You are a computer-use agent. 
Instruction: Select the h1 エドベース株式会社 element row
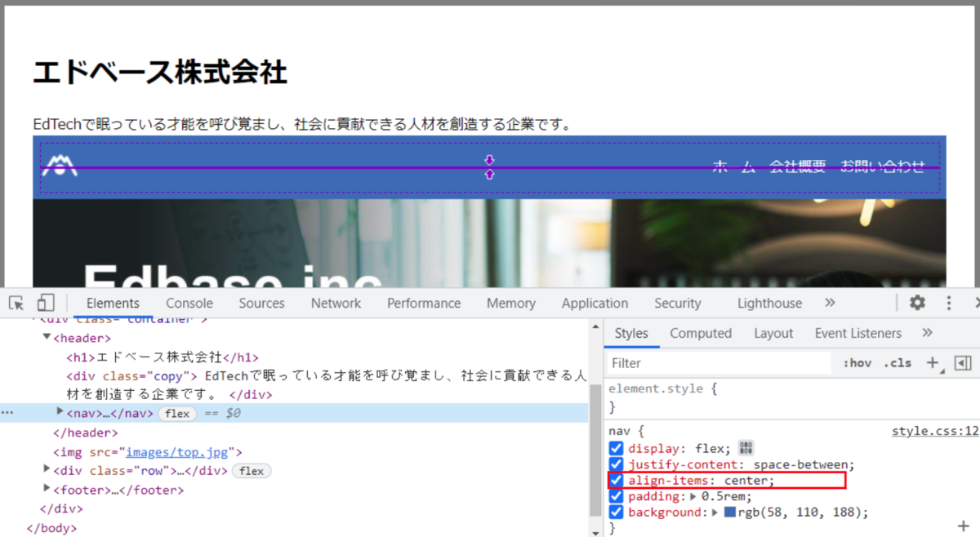[x=163, y=357]
